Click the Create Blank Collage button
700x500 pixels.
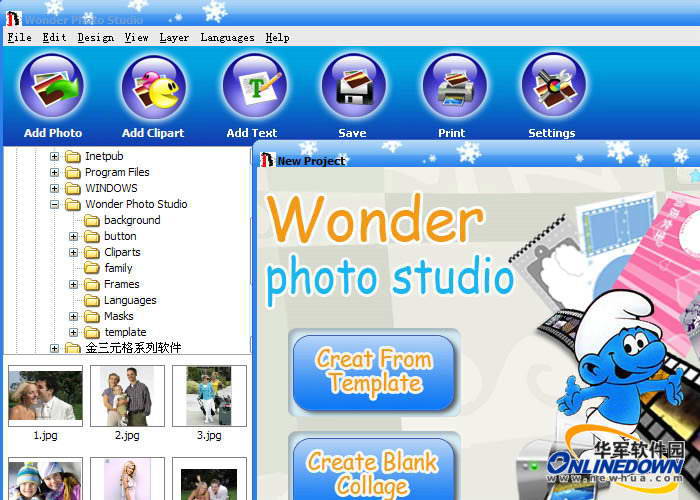[374, 469]
